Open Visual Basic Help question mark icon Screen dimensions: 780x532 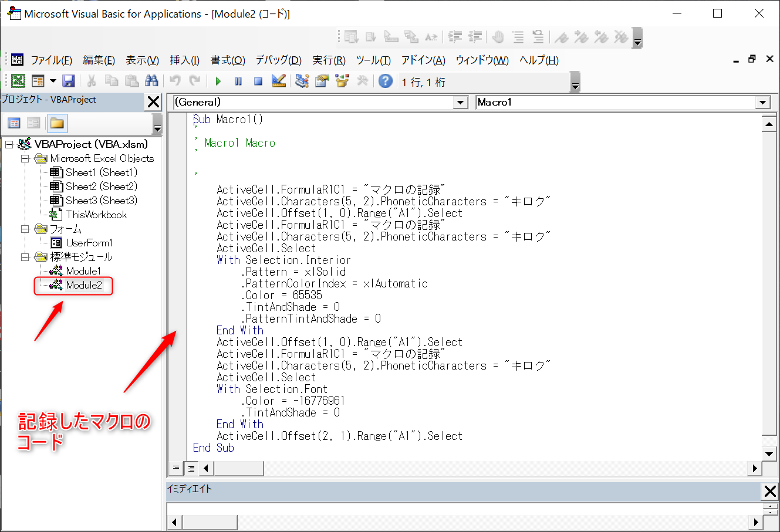(x=386, y=81)
